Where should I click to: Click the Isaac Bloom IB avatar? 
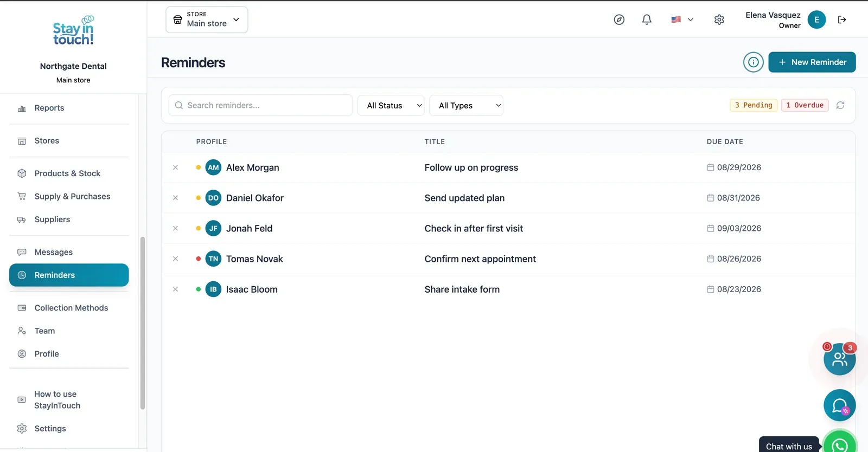[x=213, y=289]
